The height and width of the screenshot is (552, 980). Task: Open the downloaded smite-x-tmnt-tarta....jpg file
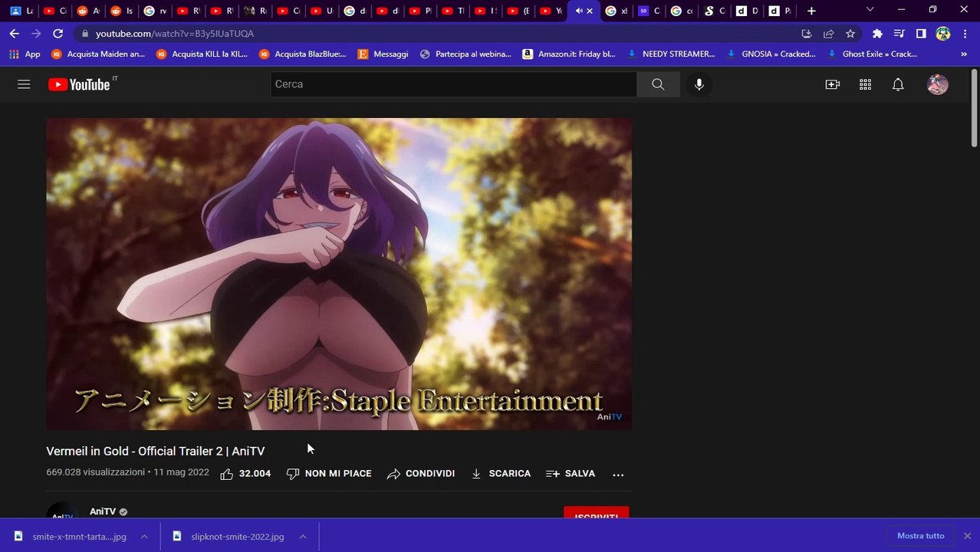[x=71, y=537]
